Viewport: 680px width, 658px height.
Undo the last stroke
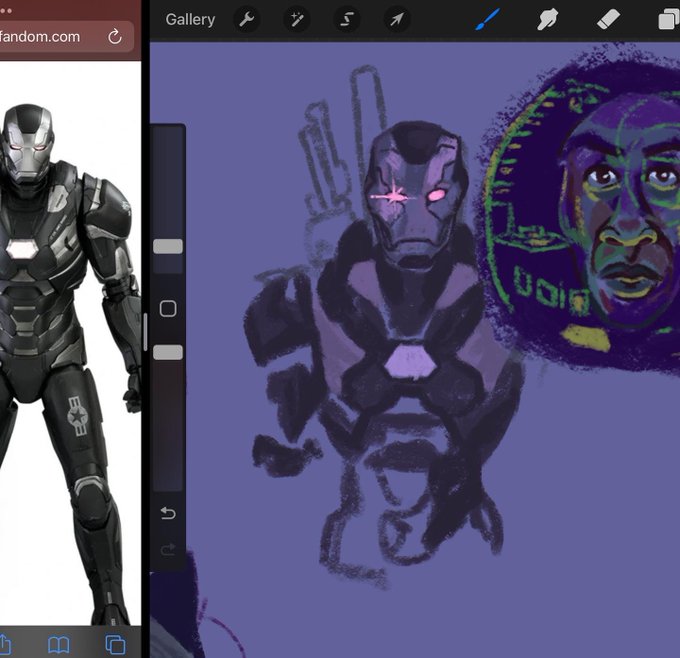[168, 513]
